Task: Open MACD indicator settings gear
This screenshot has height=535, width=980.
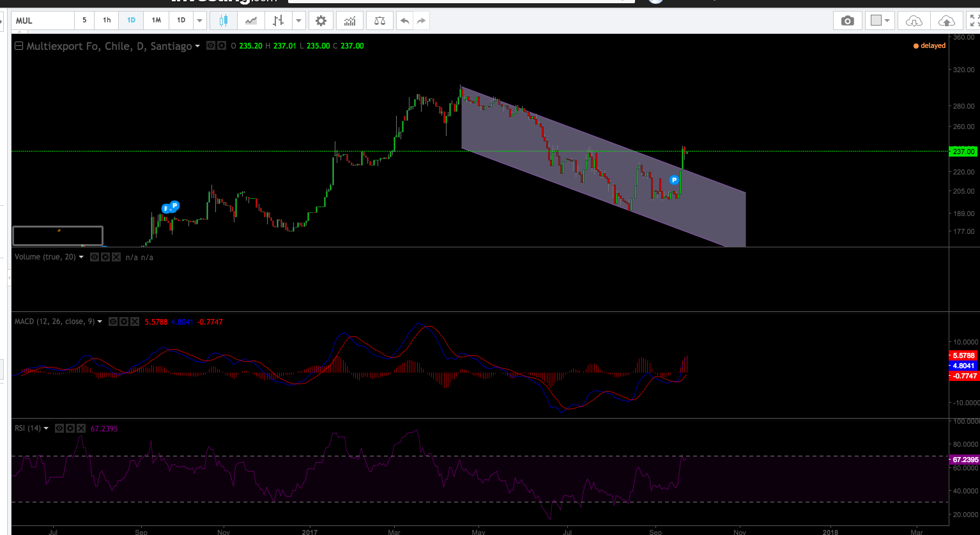Action: pos(123,322)
